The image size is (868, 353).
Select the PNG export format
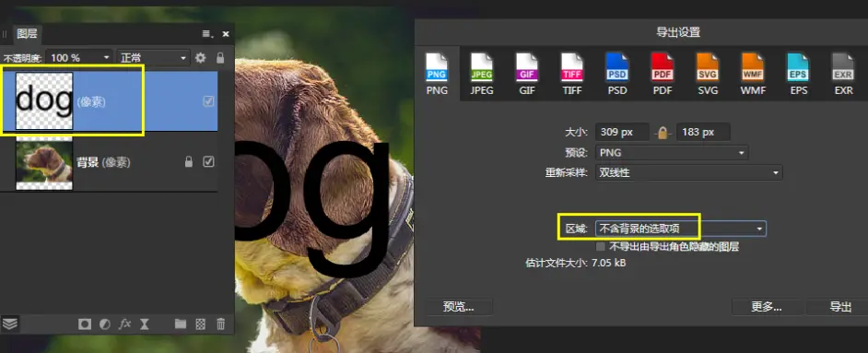tap(437, 74)
